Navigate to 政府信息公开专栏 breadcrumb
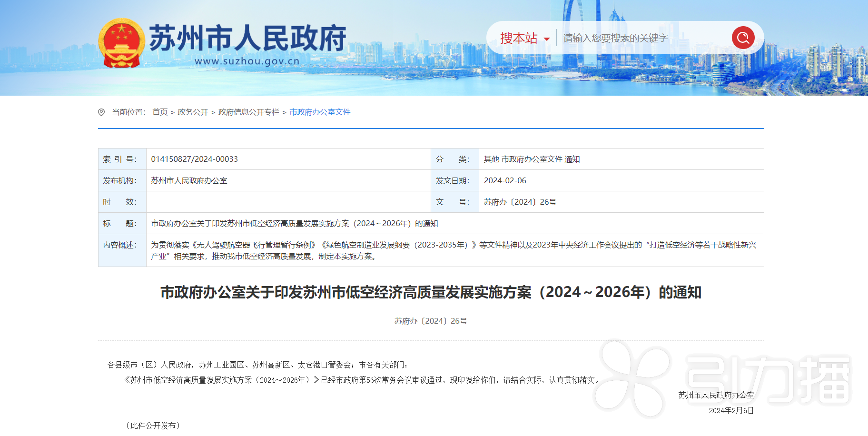This screenshot has width=868, height=436. 249,112
